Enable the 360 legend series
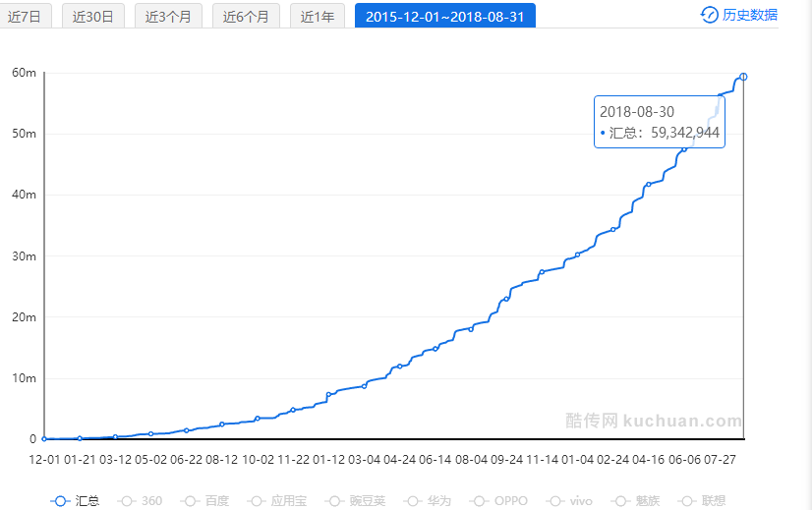812x510 pixels. pyautogui.click(x=141, y=500)
